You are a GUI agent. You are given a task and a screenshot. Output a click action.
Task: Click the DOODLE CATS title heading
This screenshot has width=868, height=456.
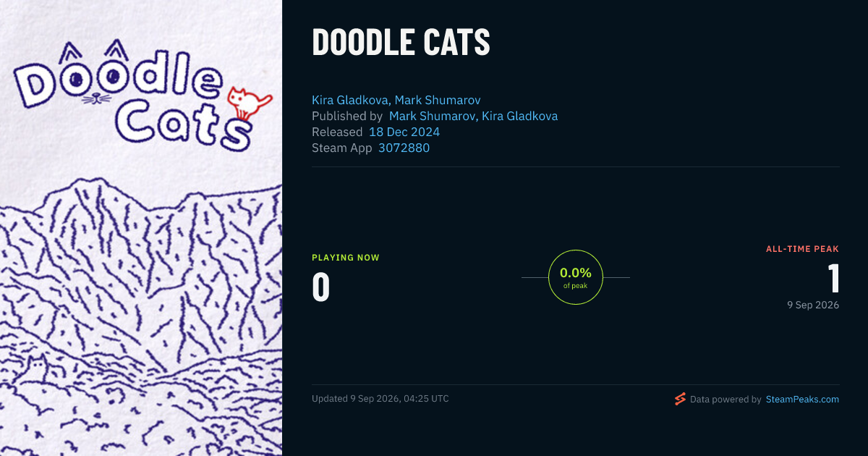tap(401, 43)
